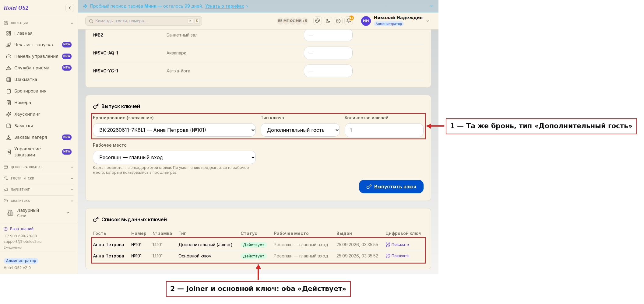Open the Бронирование booking dropdown

pos(174,130)
